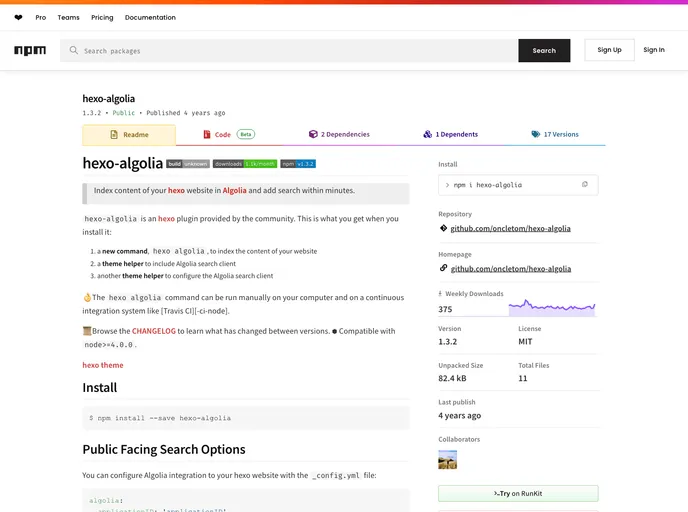Click the CHANGELOG link

[154, 331]
